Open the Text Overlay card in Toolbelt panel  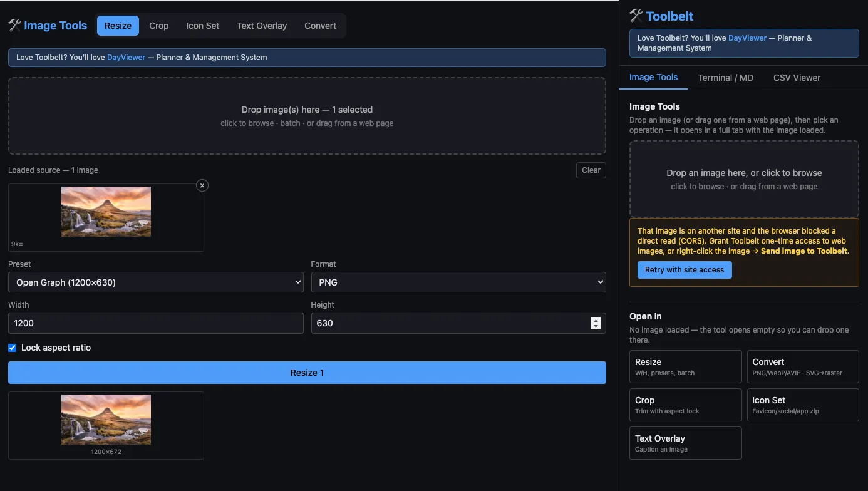pos(686,443)
